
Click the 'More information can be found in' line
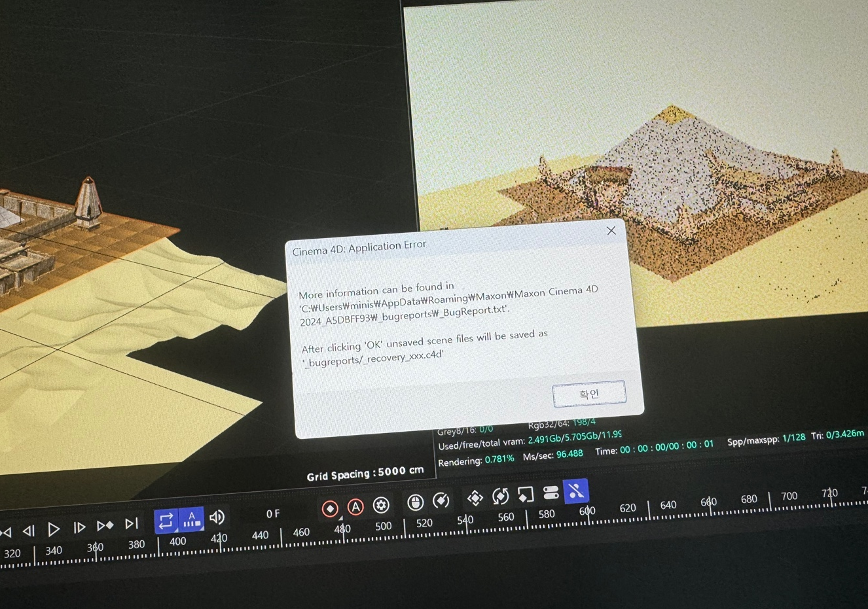click(376, 290)
